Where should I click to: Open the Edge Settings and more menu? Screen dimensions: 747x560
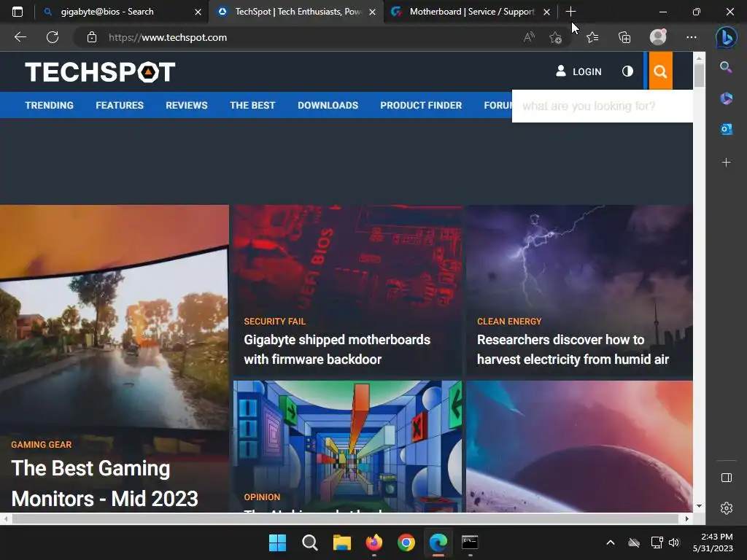[x=692, y=37]
